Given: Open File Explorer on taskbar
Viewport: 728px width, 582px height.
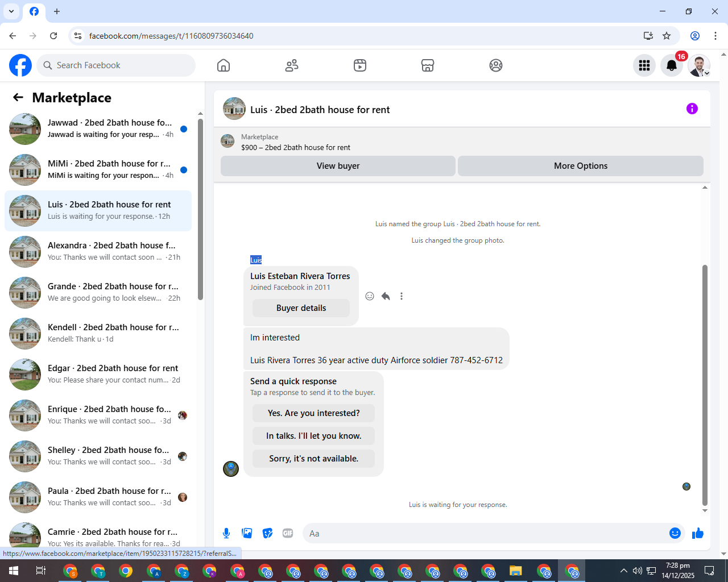Looking at the screenshot, I should 516,571.
